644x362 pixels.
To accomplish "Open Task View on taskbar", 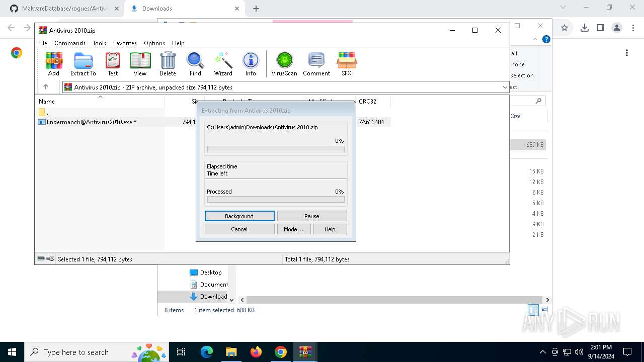I will pyautogui.click(x=181, y=352).
